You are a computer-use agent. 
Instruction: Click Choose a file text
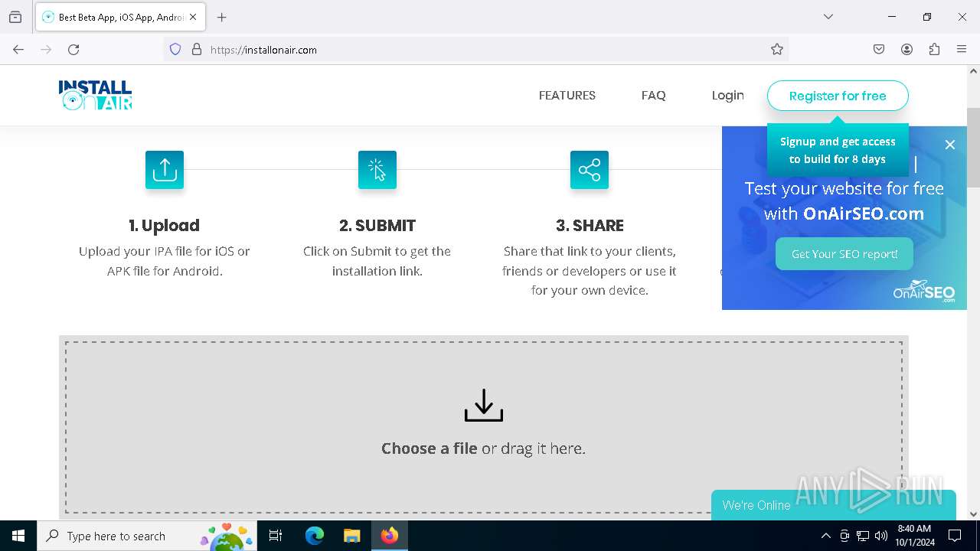[x=430, y=448]
